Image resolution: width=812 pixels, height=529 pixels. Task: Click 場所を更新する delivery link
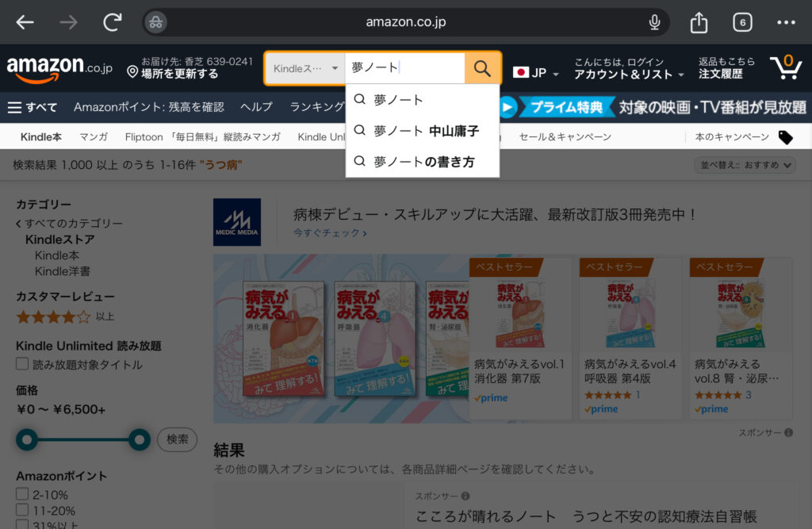[x=180, y=74]
